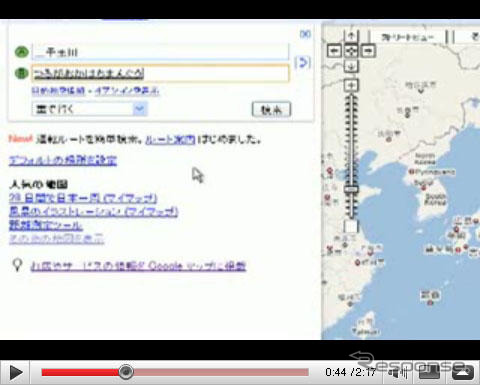The height and width of the screenshot is (385, 480).
Task: Recenter map with center pan button
Action: (x=351, y=51)
